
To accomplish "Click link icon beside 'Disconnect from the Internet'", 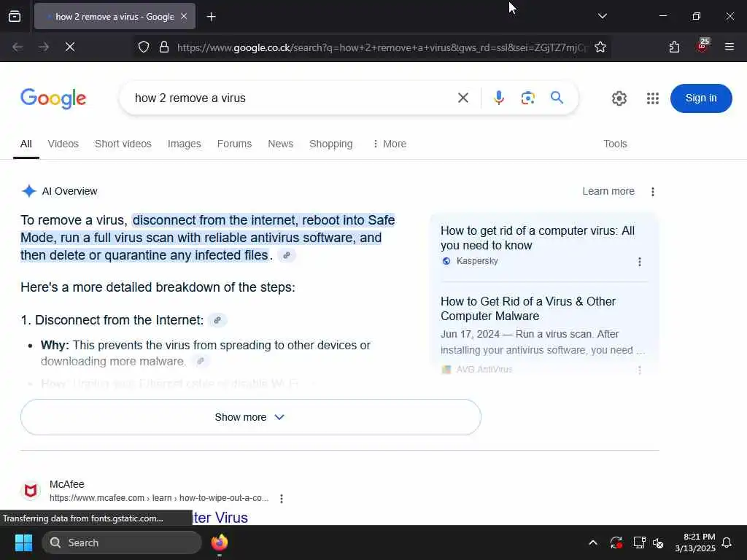I will pyautogui.click(x=217, y=320).
